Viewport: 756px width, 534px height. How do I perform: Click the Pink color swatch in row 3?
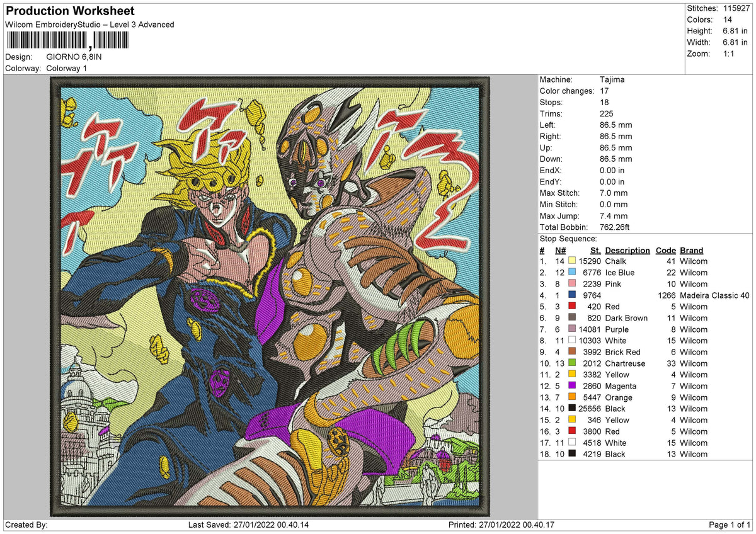click(x=571, y=284)
